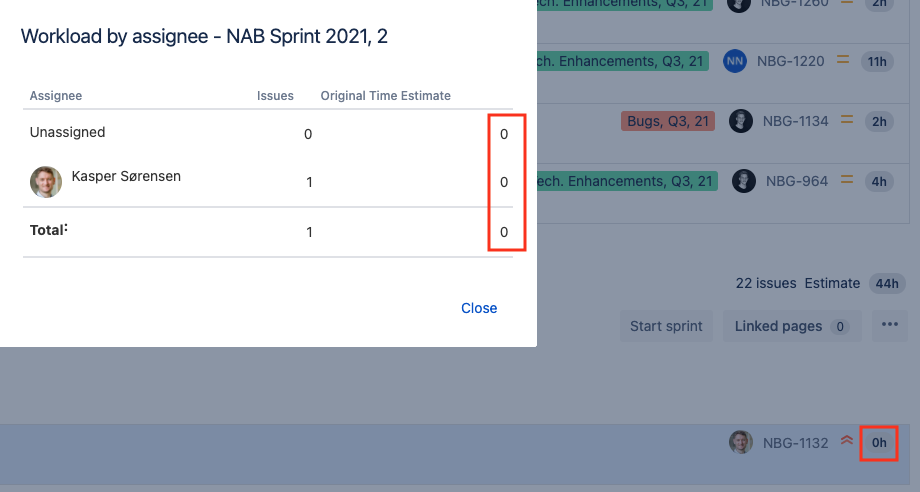Open issue NBG-964
Viewport: 920px width, 492px height.
pos(797,181)
